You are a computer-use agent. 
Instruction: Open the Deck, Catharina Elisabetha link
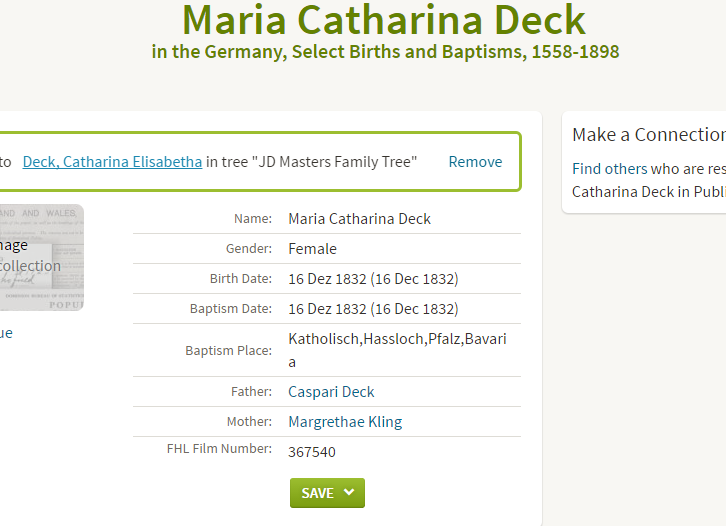[x=112, y=162]
